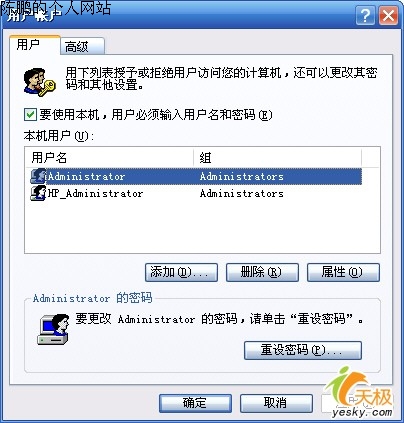
Task: Uncheck require username and password checkbox
Action: [30, 115]
